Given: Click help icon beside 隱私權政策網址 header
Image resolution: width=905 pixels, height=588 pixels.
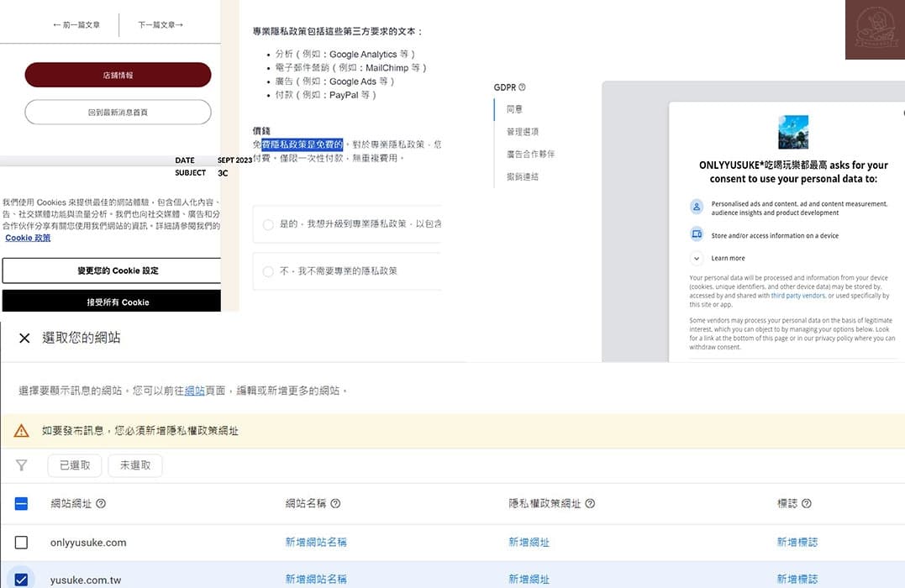Looking at the screenshot, I should click(590, 504).
